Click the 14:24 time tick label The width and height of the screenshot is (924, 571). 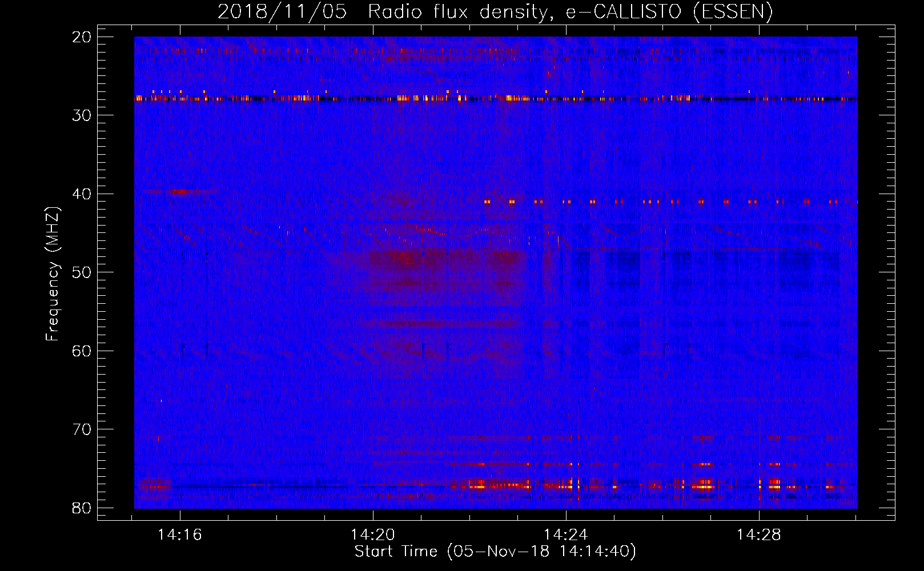tap(566, 535)
